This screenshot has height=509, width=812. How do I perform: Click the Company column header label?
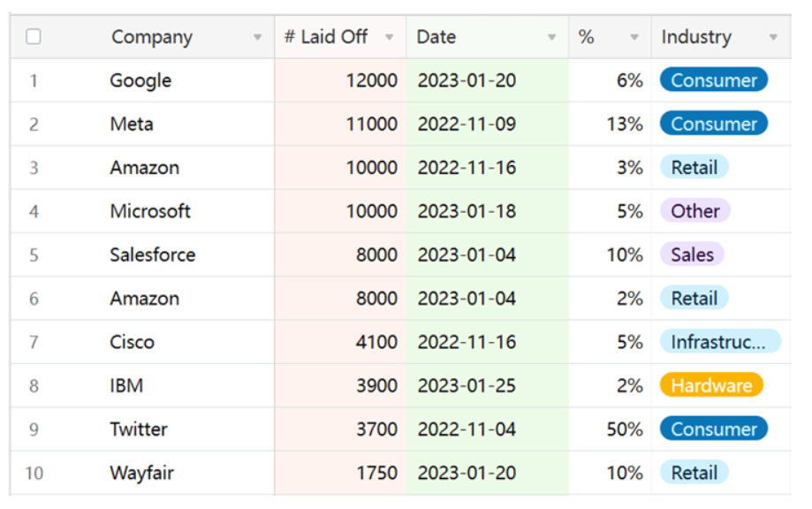(151, 37)
